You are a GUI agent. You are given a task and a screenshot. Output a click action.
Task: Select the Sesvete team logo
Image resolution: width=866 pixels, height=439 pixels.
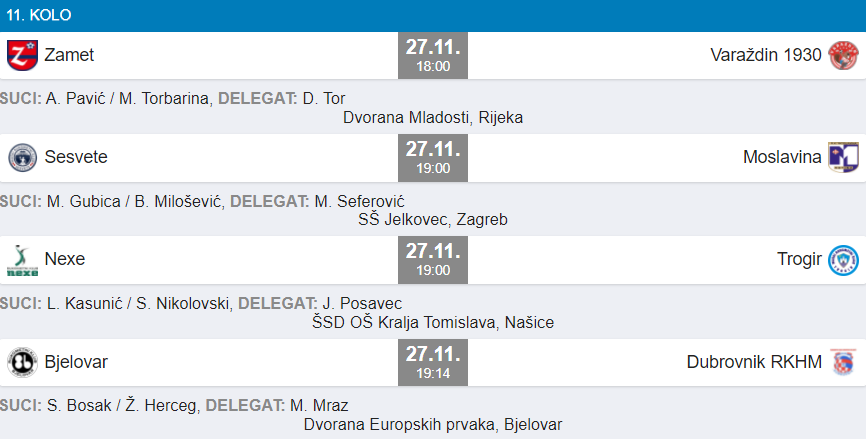(22, 157)
